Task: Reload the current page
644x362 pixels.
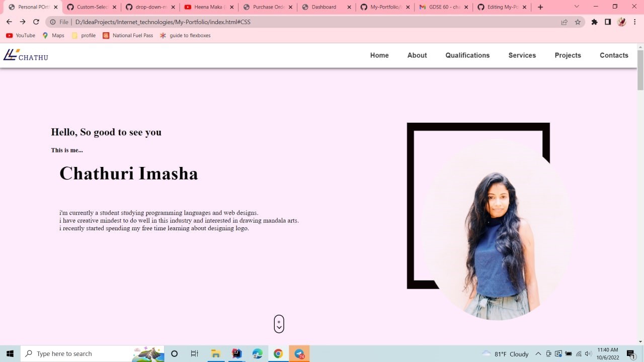Action: (36, 22)
